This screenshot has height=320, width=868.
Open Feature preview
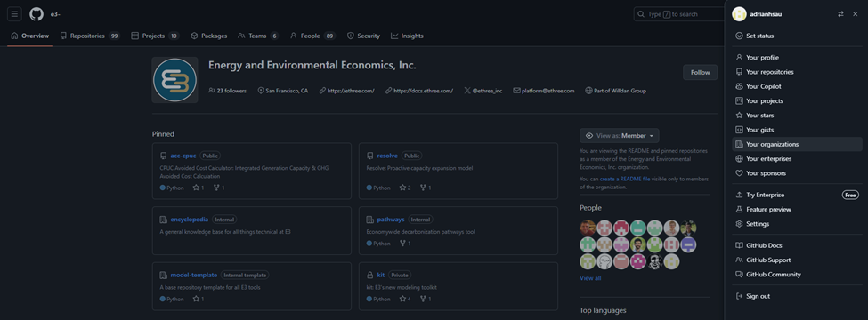797,210
